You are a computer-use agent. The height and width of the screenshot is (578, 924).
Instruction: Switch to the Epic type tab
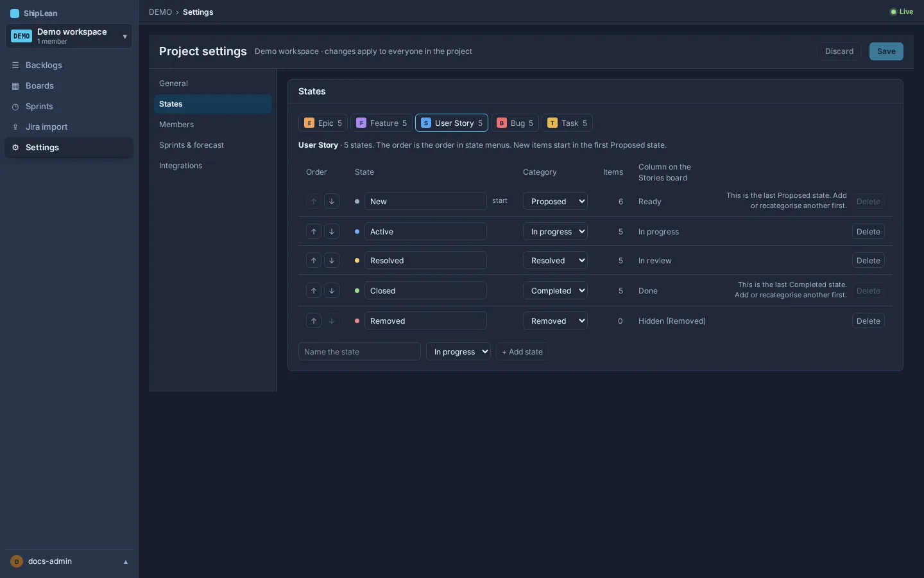pyautogui.click(x=323, y=123)
